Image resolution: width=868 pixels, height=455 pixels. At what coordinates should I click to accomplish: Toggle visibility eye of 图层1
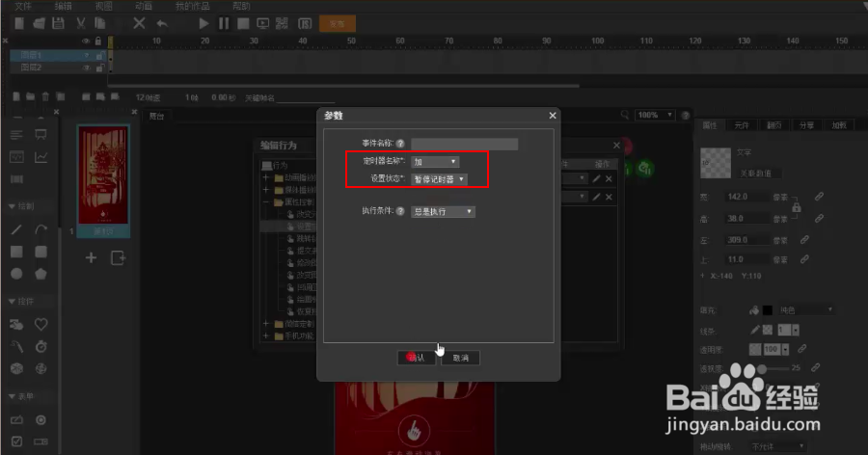pos(86,55)
